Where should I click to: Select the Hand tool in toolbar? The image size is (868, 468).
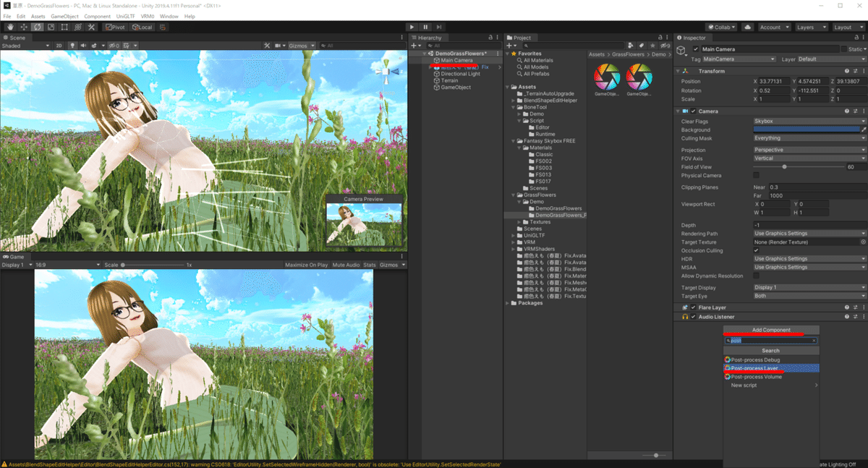(x=10, y=27)
